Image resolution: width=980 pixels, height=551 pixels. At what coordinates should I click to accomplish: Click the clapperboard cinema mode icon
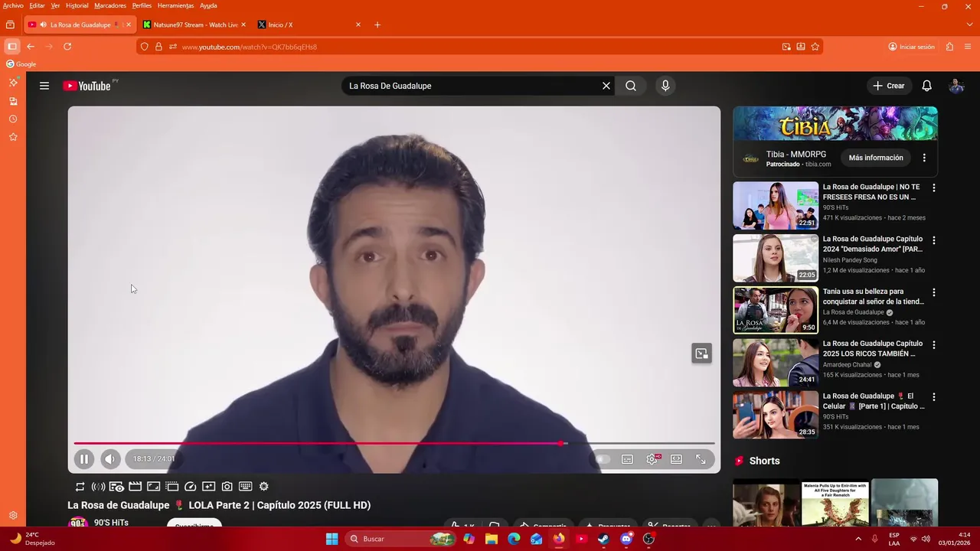pyautogui.click(x=135, y=487)
